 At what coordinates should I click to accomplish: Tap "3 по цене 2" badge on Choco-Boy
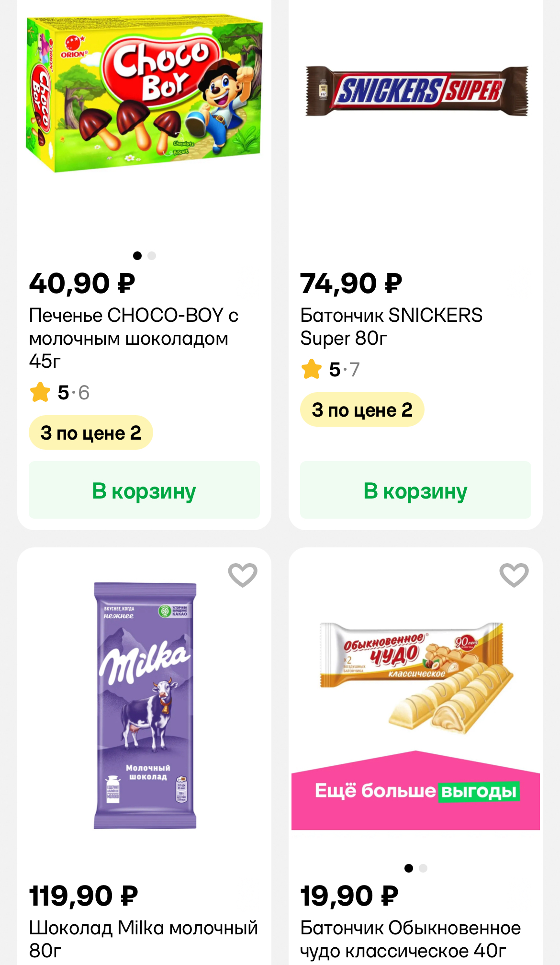point(91,433)
